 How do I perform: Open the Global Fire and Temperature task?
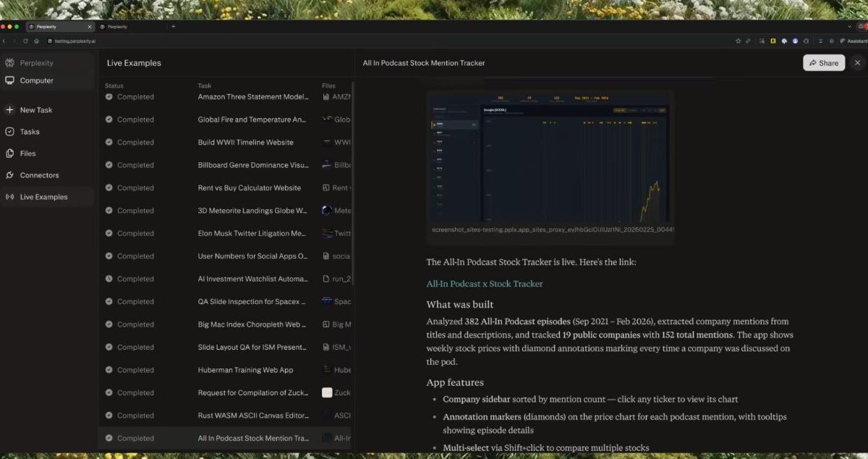point(253,119)
